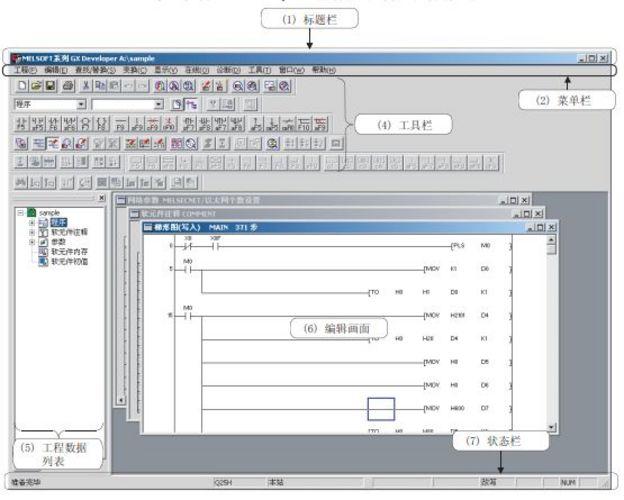Open the 诊断(D) menu

[228, 70]
